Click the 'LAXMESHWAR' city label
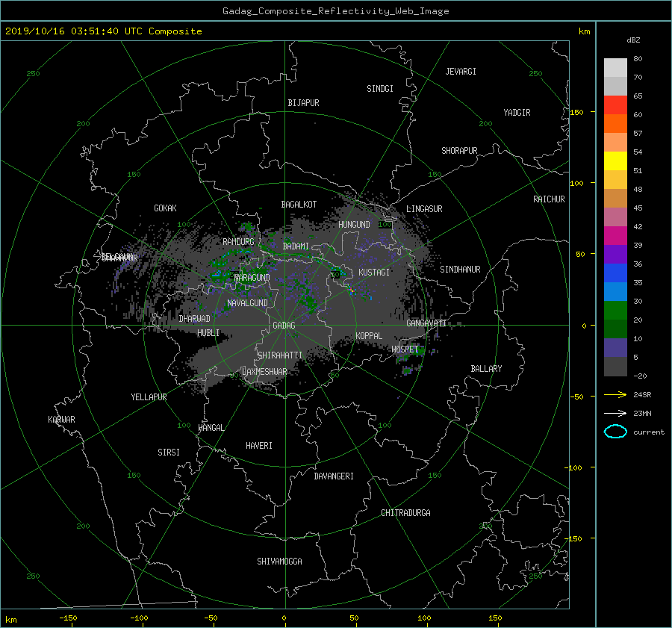The width and height of the screenshot is (672, 628). click(264, 372)
